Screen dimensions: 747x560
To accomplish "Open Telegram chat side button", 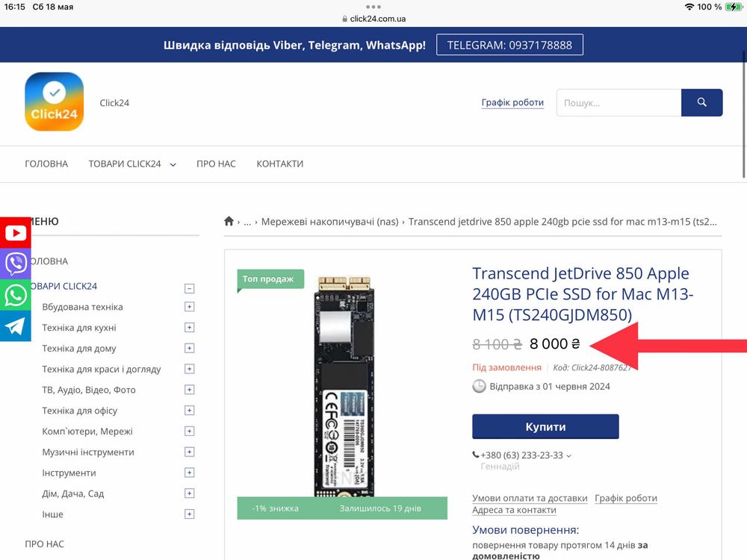I will tap(15, 326).
